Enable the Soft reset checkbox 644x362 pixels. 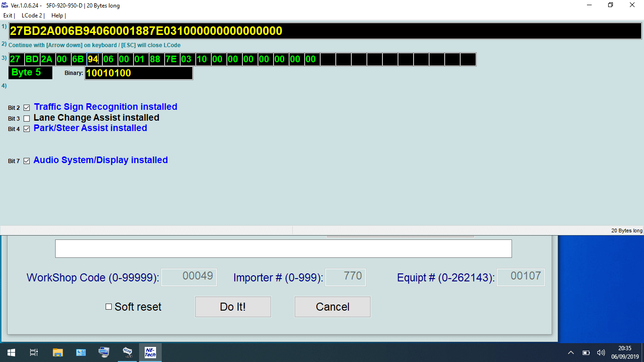point(108,307)
